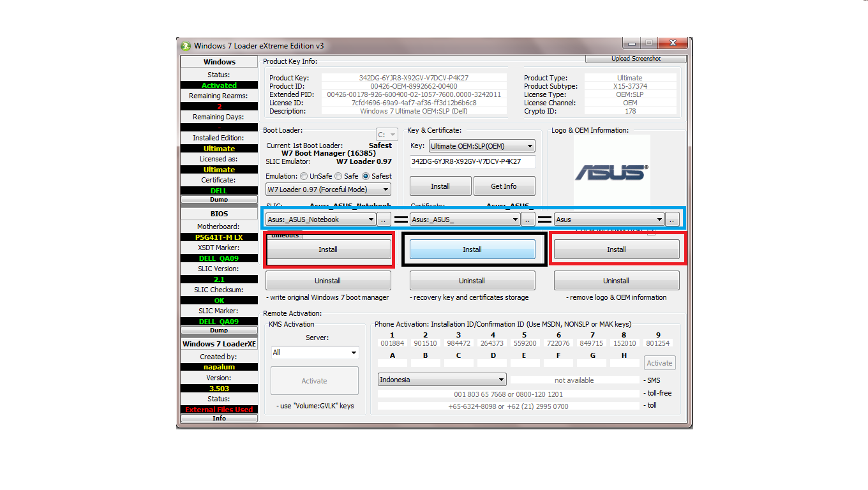
Task: Click the product key input field
Action: pyautogui.click(x=472, y=161)
